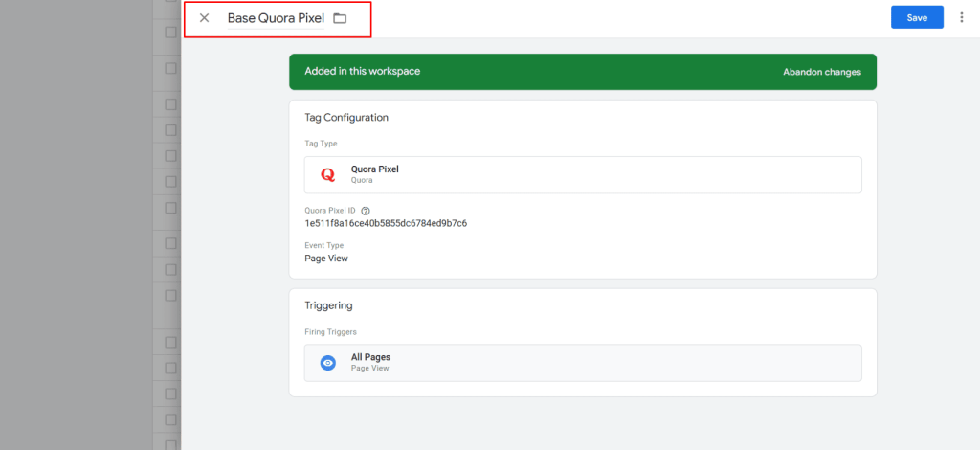Viewport: 980px width, 450px height.
Task: Click the Triggering section heading
Action: [x=328, y=305]
